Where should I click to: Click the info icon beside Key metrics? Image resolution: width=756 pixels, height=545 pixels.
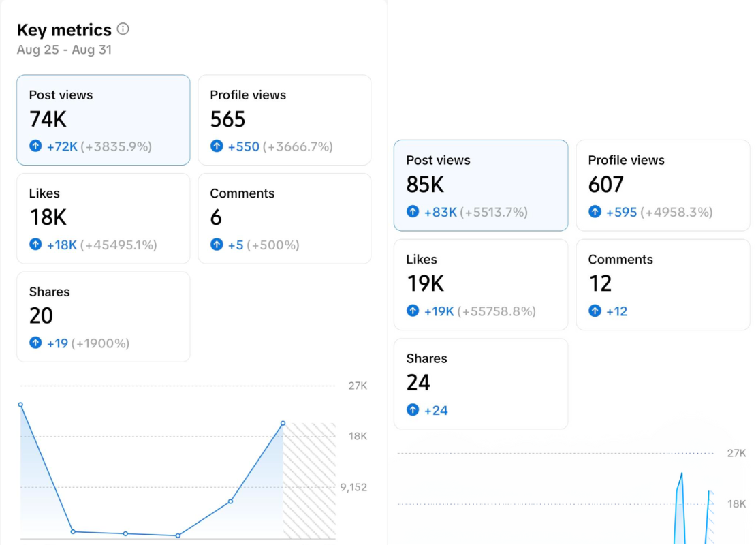[123, 29]
